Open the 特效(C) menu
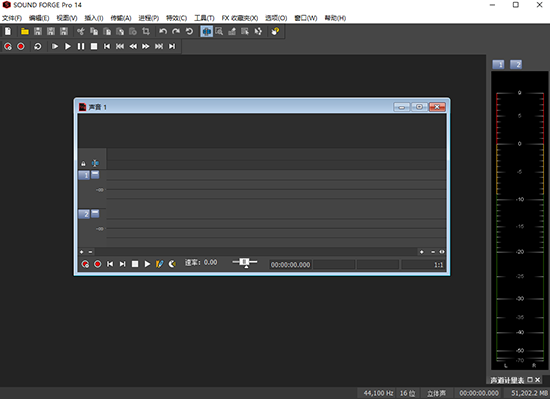The image size is (550, 399). pos(176,18)
